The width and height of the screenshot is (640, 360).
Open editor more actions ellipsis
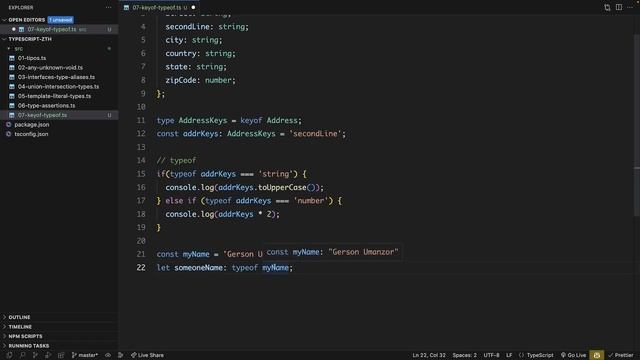pyautogui.click(x=630, y=7)
